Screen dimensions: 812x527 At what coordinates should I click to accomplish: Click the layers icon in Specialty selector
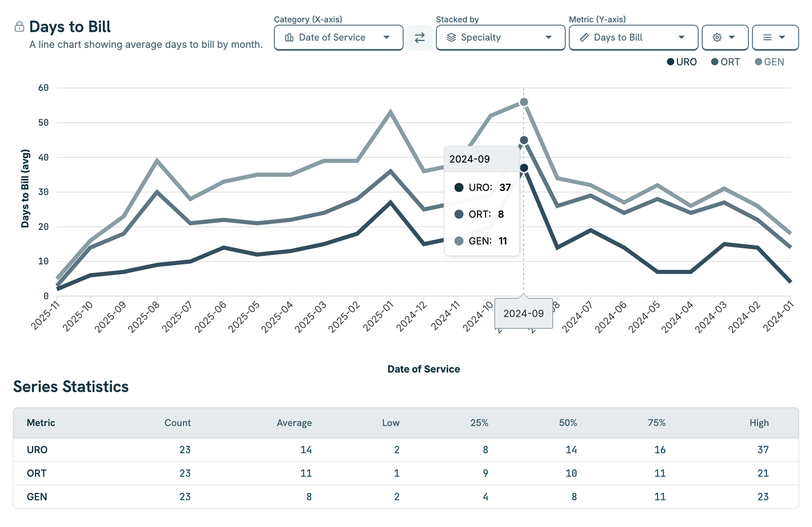(x=451, y=38)
